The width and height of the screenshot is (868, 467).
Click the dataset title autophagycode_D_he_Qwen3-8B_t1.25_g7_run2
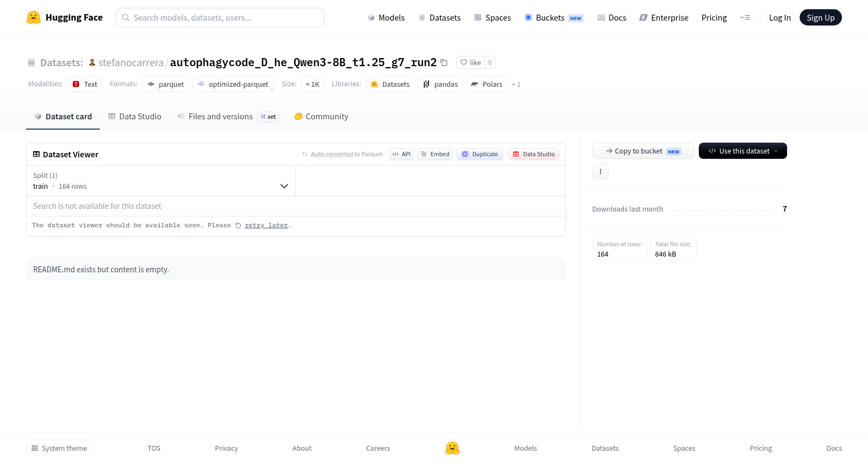click(x=303, y=62)
